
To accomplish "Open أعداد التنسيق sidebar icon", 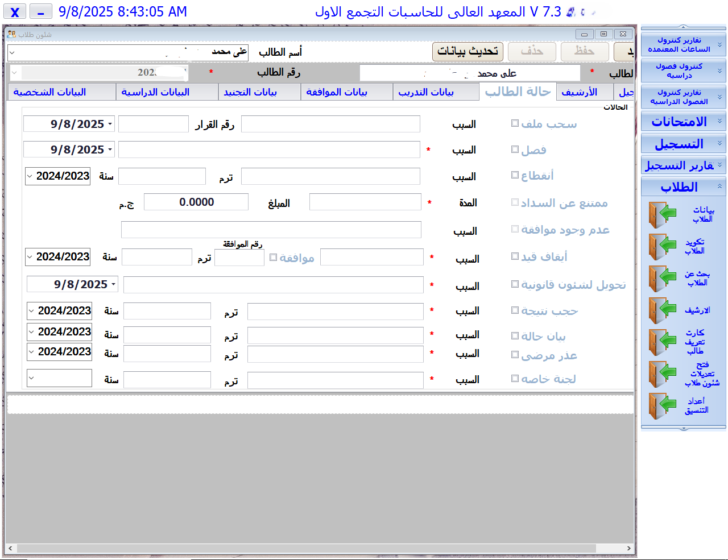I will click(x=661, y=406).
